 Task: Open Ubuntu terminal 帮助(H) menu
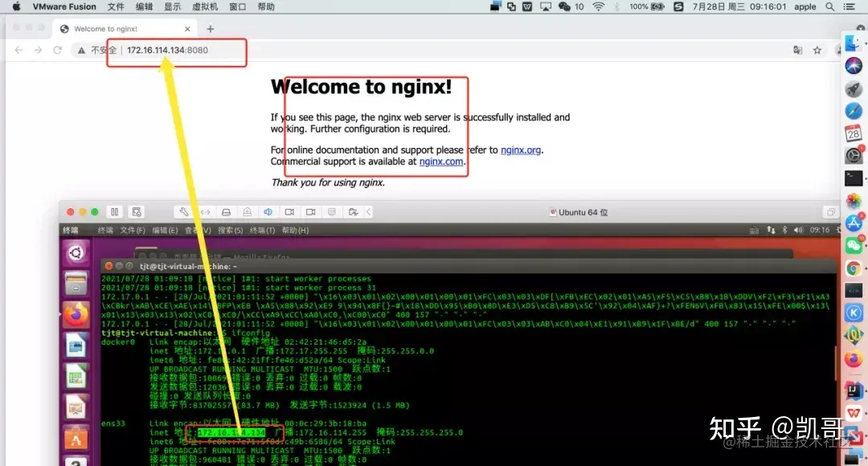tap(295, 231)
